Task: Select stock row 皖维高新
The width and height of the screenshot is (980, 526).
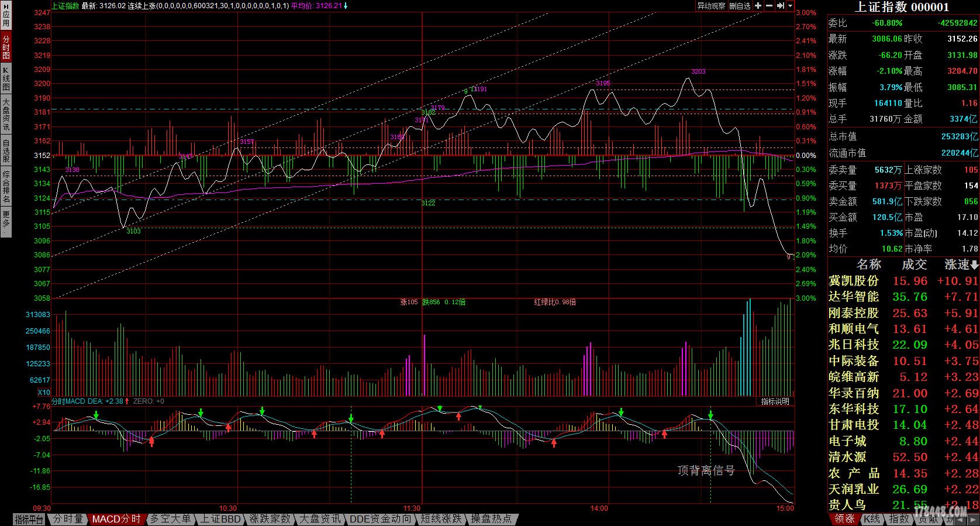Action: [903, 377]
